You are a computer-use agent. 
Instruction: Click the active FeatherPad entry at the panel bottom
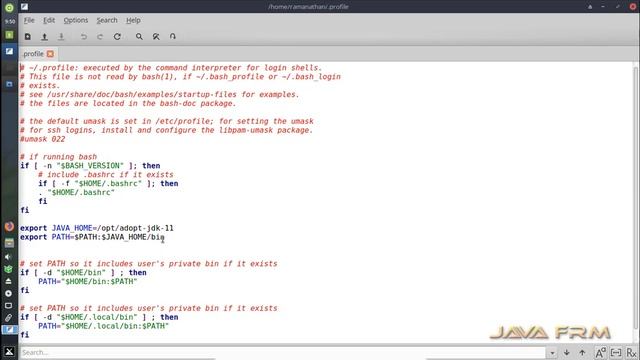pyautogui.click(x=9, y=329)
